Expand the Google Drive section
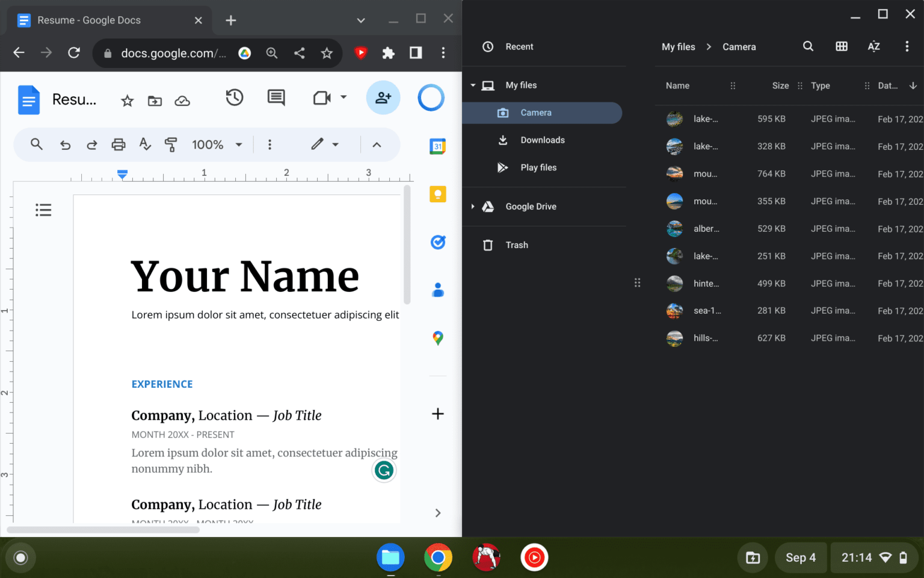 tap(473, 207)
